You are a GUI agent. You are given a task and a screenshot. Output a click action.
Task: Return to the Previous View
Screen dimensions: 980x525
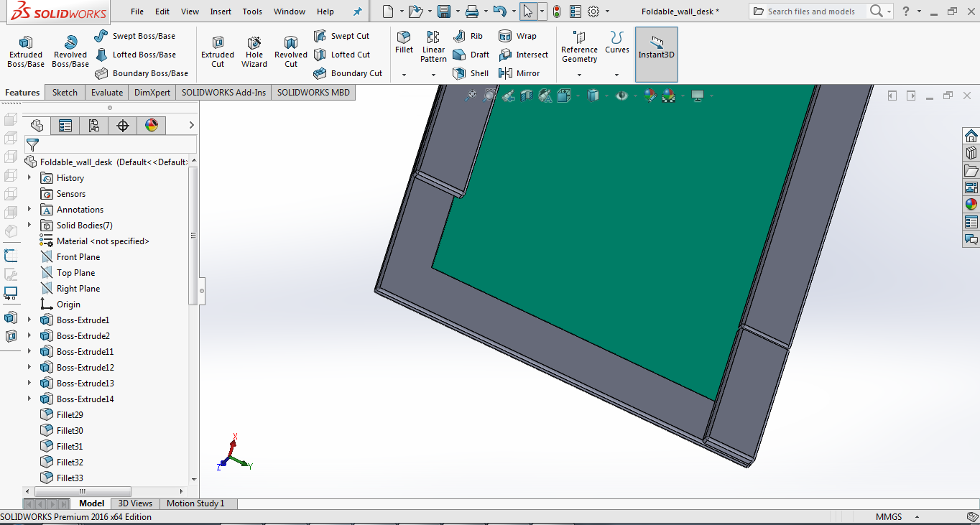coord(509,96)
